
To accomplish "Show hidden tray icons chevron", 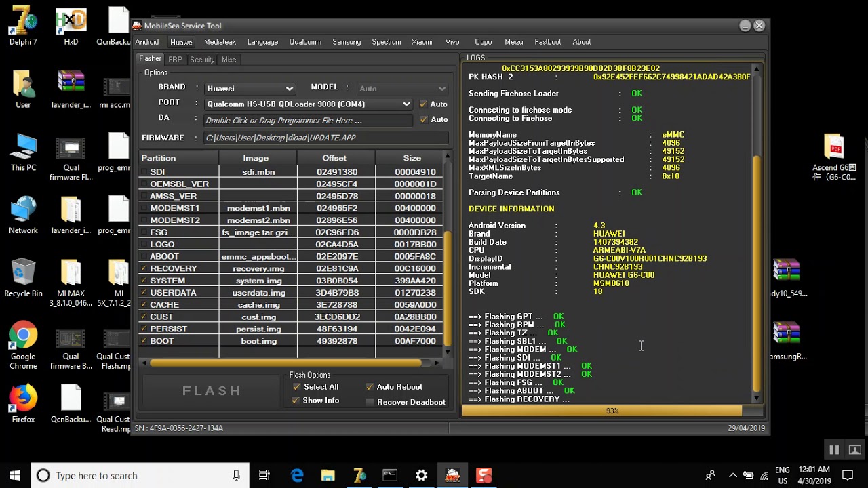I will point(732,476).
